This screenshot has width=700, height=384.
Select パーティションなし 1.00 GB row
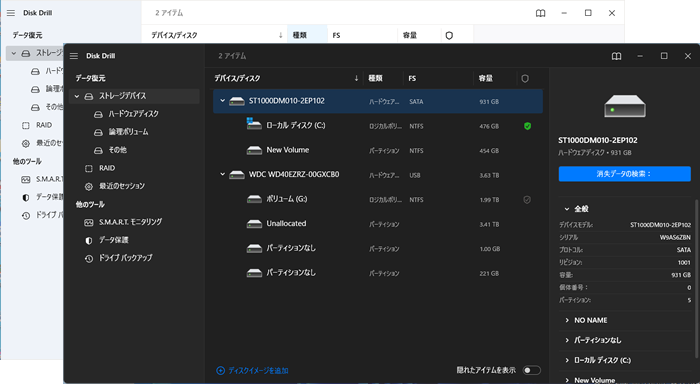378,248
